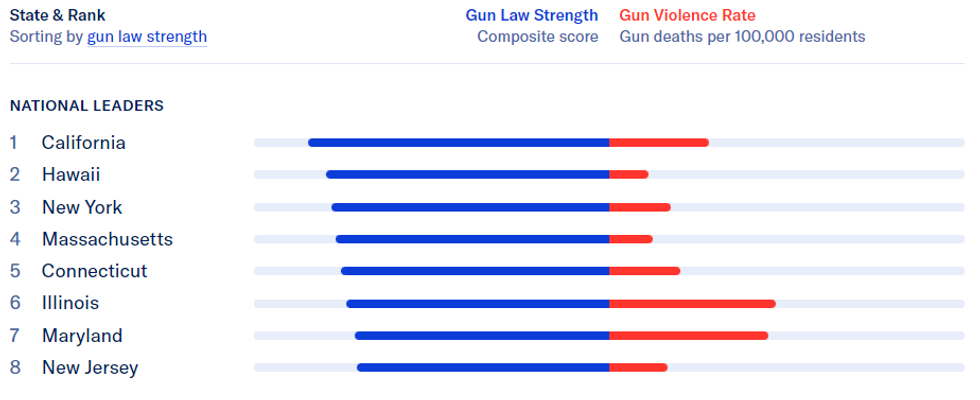Select the California state name

(x=84, y=143)
